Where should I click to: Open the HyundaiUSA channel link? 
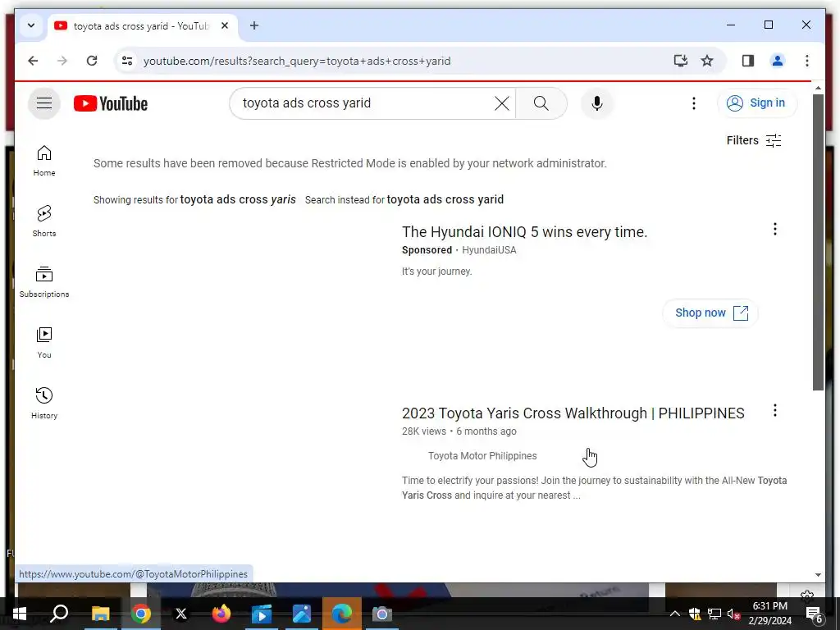click(x=489, y=250)
